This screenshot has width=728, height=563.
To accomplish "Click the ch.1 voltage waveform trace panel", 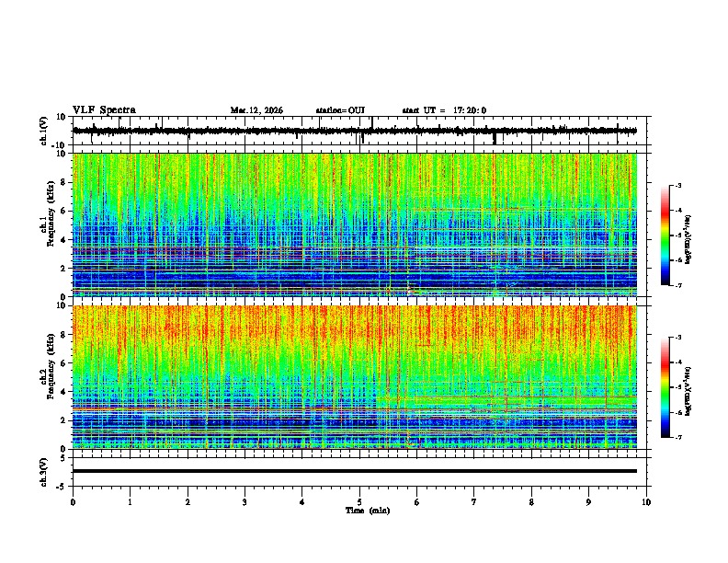I will (x=359, y=131).
